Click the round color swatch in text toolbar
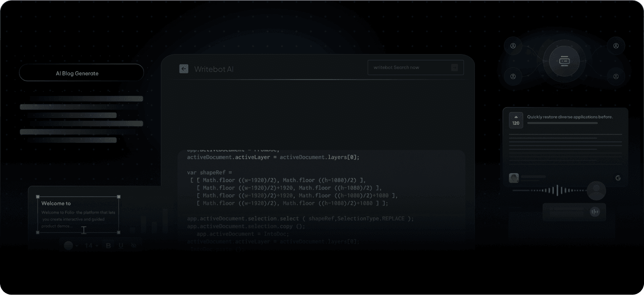Screen dimensions: 644x295 click(x=68, y=245)
